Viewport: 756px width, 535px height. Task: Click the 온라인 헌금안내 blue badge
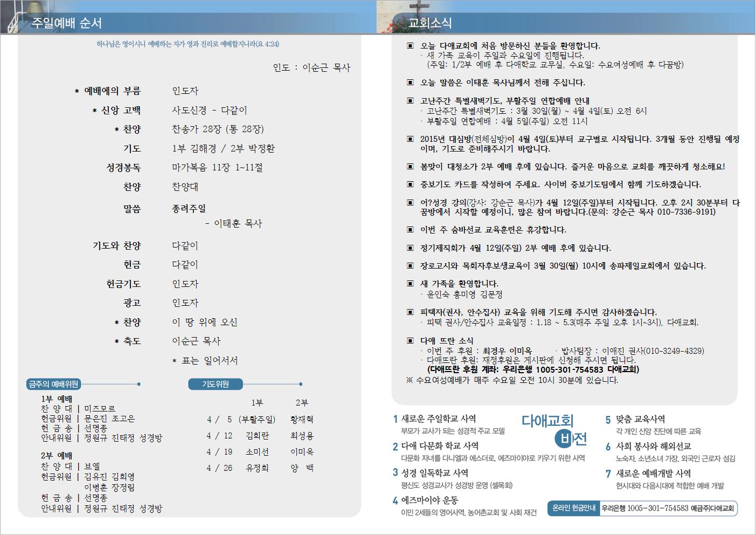pos(574,508)
